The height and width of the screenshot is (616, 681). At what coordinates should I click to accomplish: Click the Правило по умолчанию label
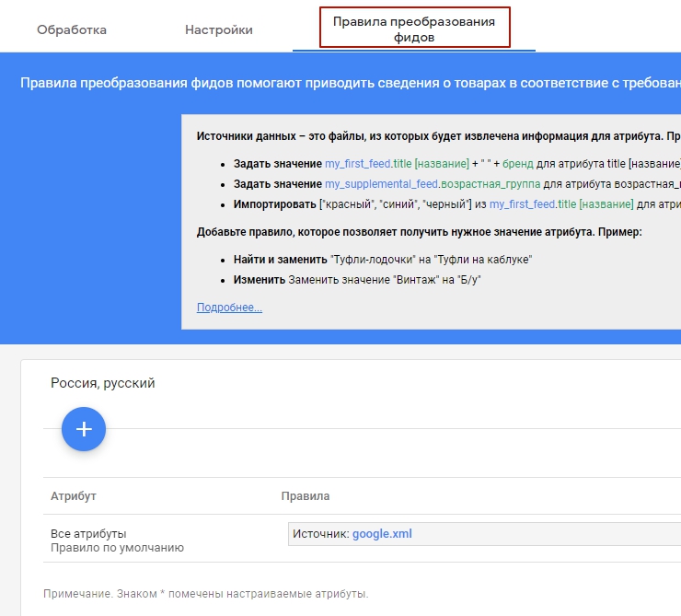tap(117, 548)
